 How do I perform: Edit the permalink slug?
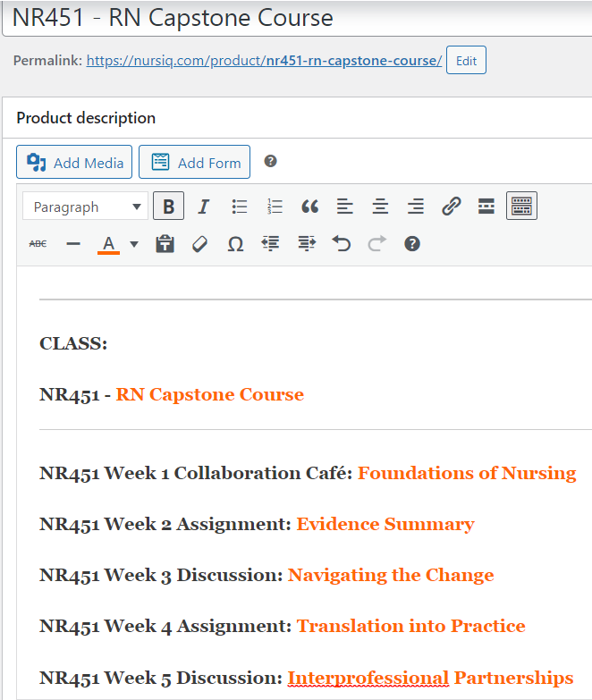[466, 61]
